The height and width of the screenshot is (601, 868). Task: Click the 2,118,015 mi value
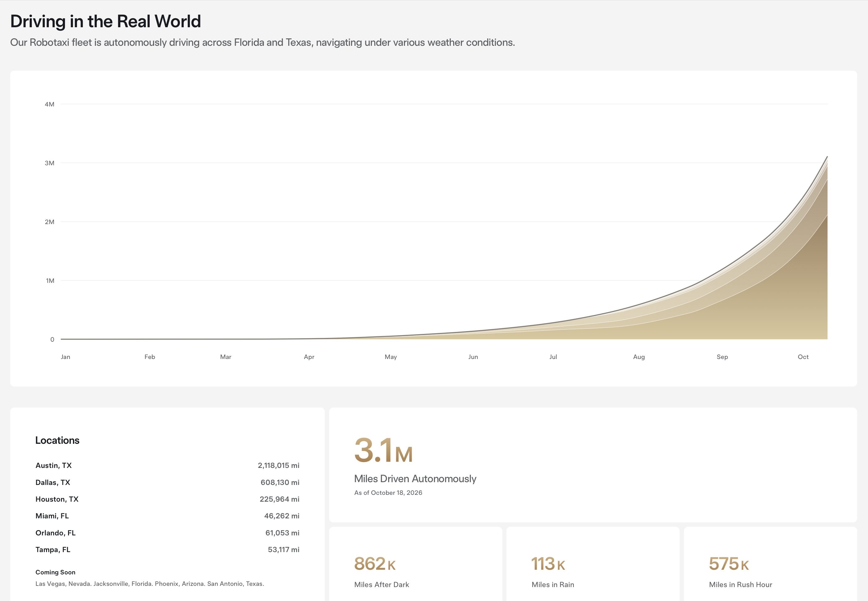278,465
